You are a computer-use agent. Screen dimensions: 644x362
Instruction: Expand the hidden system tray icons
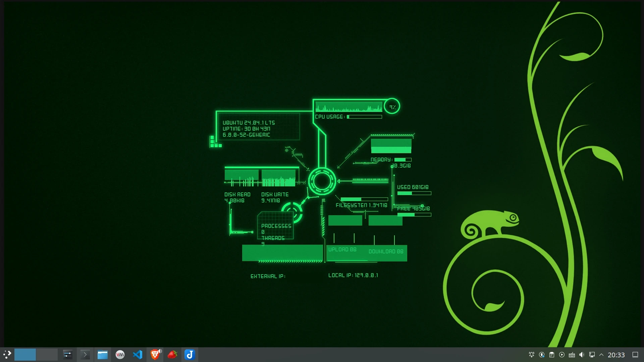click(601, 355)
